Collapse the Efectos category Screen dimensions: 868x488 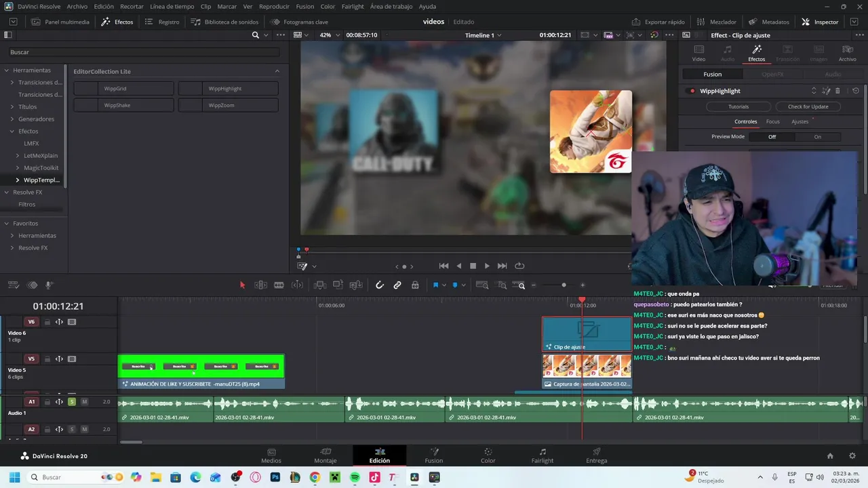pos(12,131)
